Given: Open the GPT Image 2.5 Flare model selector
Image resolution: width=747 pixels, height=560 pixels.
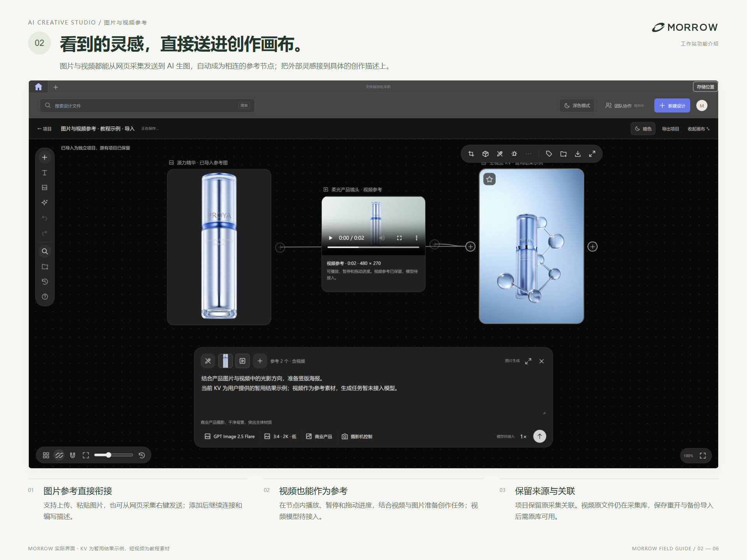Looking at the screenshot, I should (230, 436).
